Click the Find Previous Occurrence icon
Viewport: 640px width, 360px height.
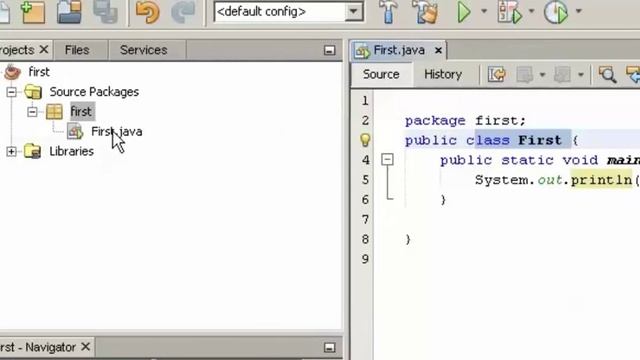633,75
